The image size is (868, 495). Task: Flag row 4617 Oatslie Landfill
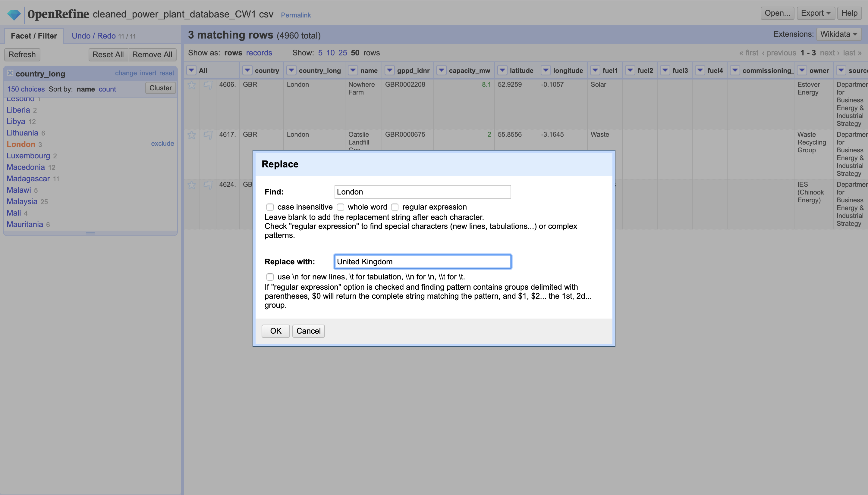208,135
